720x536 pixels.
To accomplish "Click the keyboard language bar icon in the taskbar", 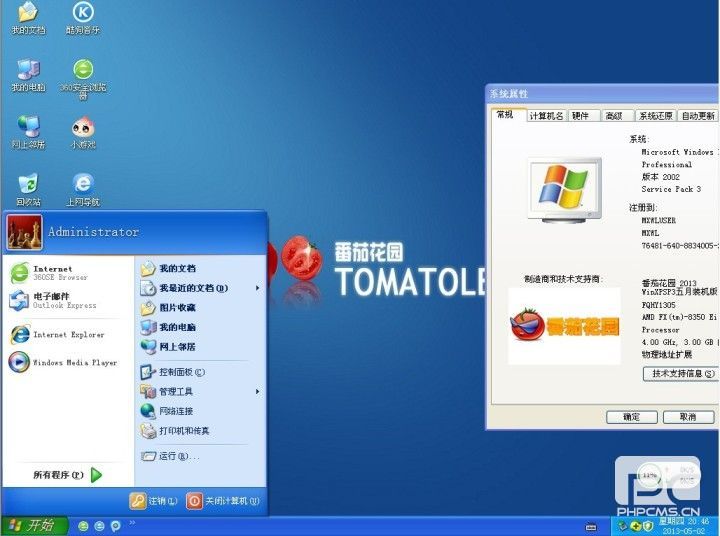I will (x=592, y=527).
